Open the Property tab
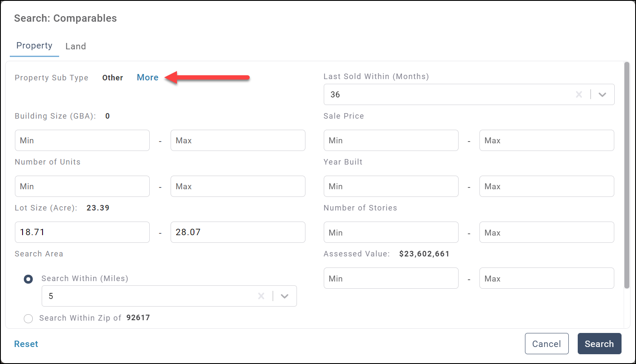This screenshot has width=636, height=364. point(34,46)
